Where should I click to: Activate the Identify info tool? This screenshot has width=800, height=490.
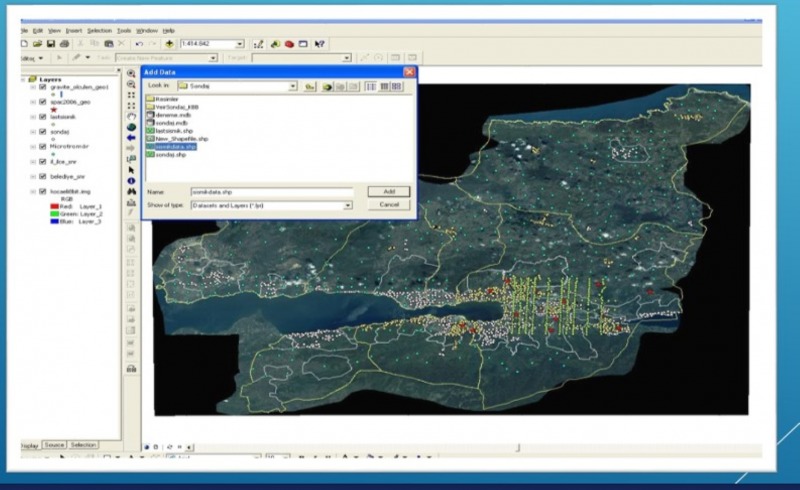click(x=131, y=181)
